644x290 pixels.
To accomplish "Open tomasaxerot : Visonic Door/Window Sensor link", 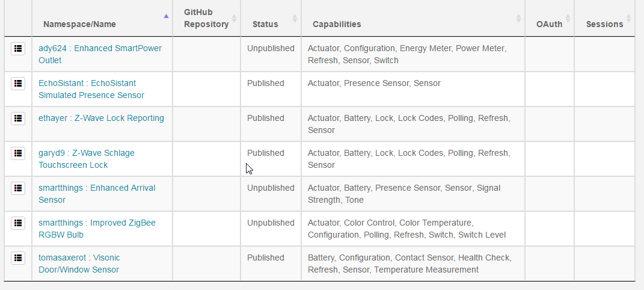I will [79, 264].
